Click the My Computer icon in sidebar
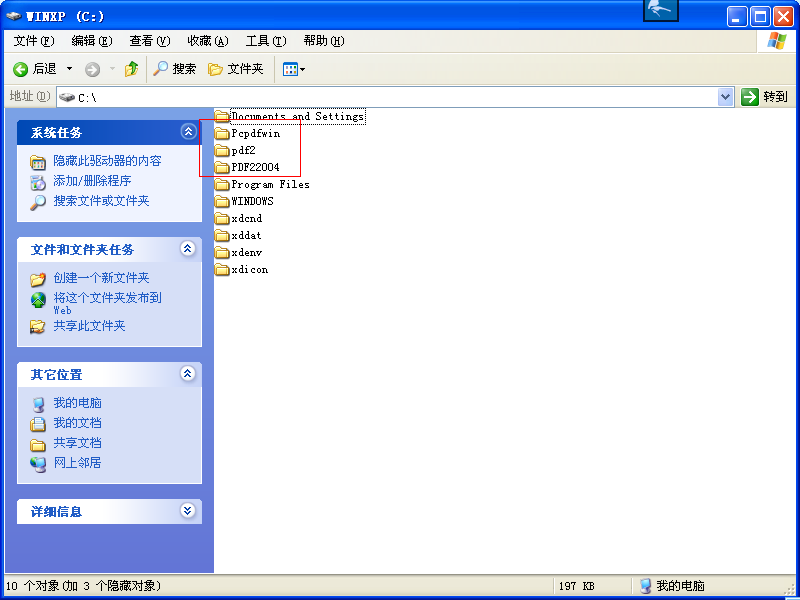 coord(38,405)
